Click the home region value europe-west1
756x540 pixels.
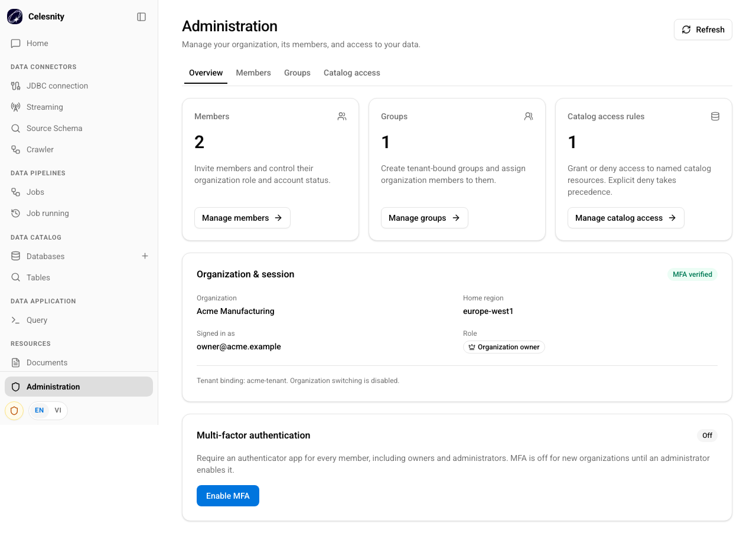(488, 311)
